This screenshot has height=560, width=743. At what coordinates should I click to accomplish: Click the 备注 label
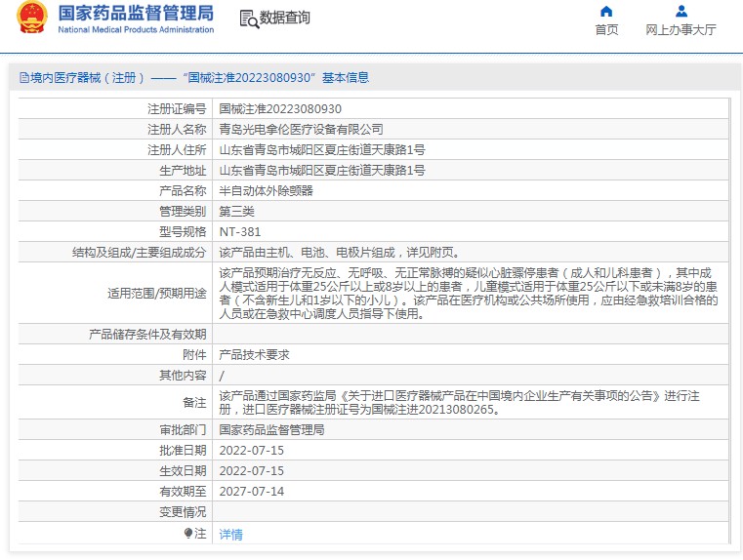[194, 403]
